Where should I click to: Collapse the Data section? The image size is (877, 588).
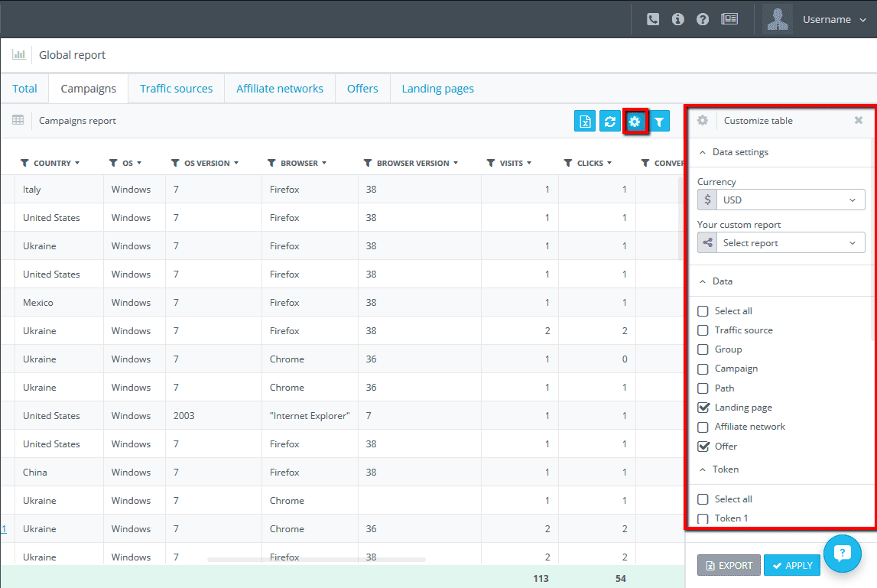pyautogui.click(x=703, y=281)
